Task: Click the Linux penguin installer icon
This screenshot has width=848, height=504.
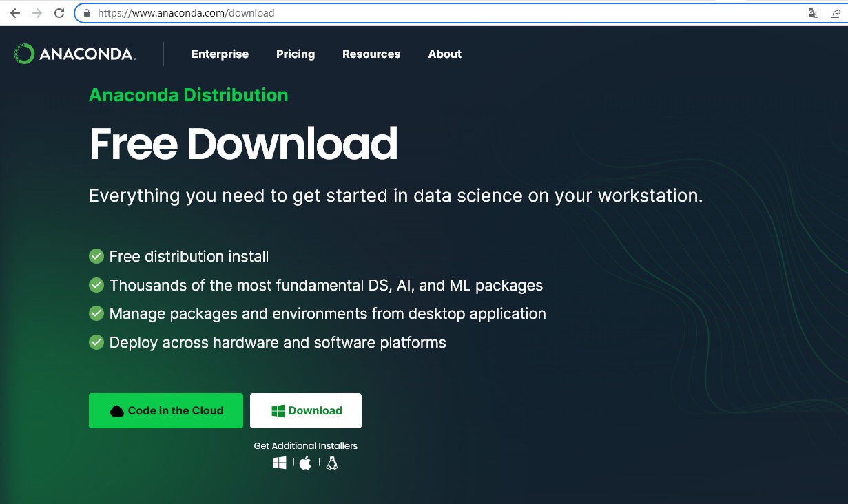Action: pos(332,463)
